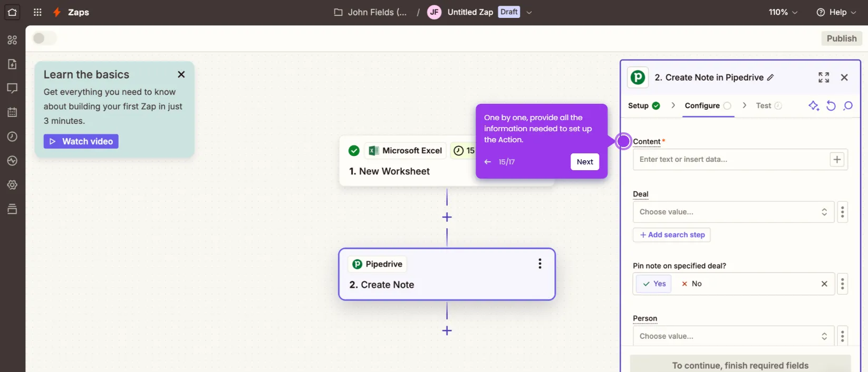Click To continue, finish required fields button
The height and width of the screenshot is (372, 868).
coord(740,365)
